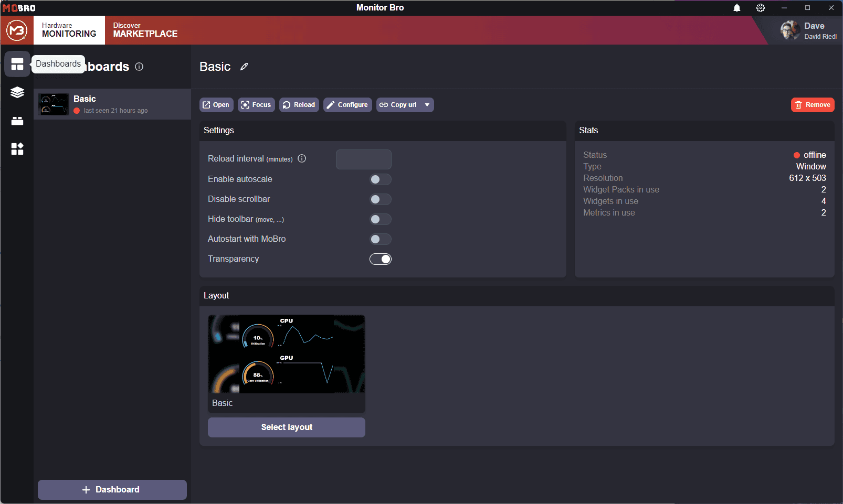This screenshot has height=504, width=843.
Task: Open the widgets grid sidebar icon
Action: tap(17, 149)
